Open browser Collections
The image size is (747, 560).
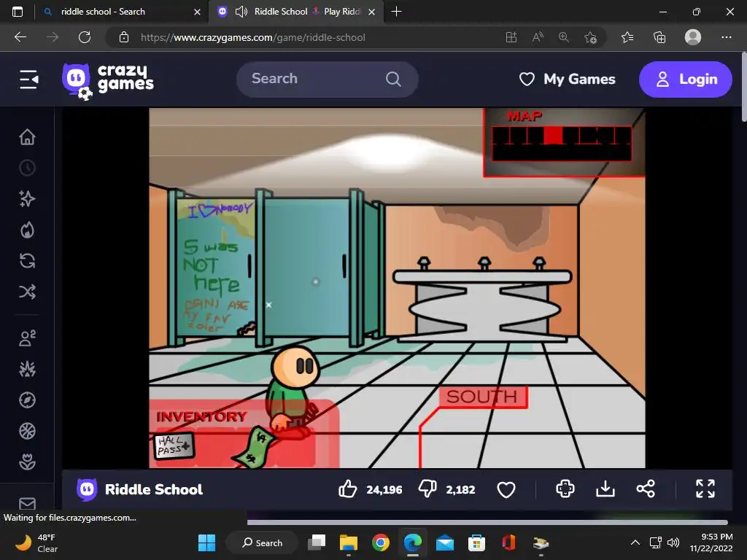(659, 37)
